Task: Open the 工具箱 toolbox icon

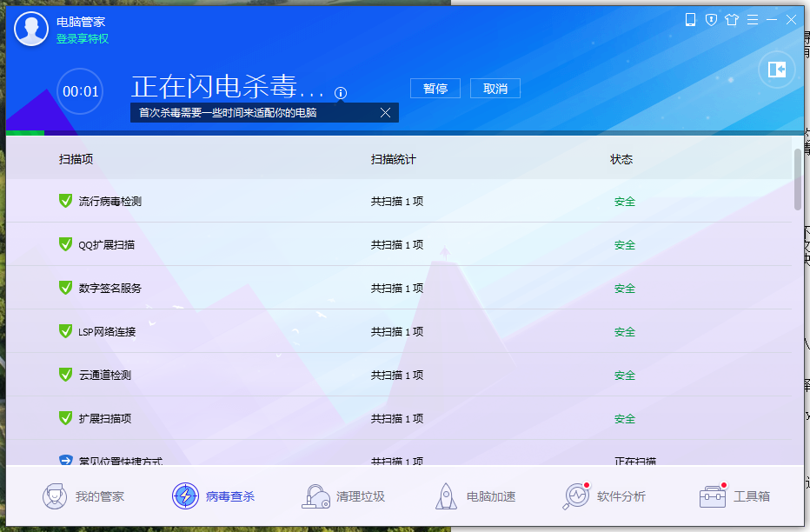Action: pyautogui.click(x=713, y=495)
